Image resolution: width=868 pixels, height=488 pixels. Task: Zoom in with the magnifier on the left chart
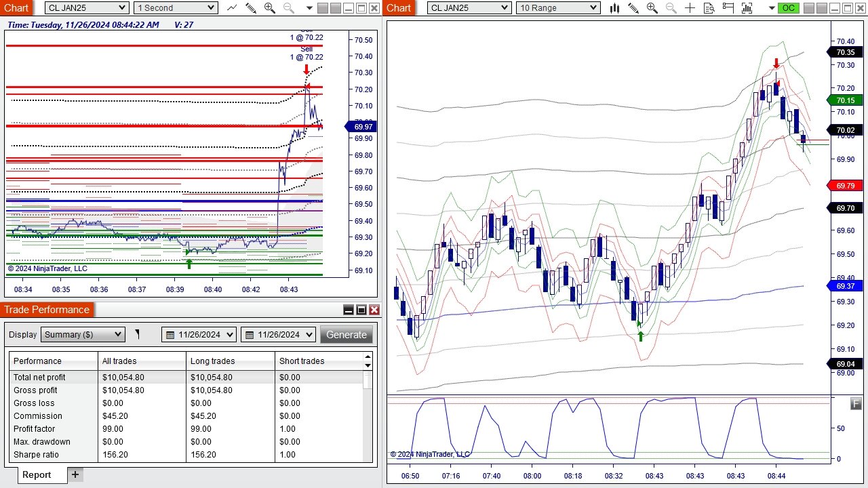(269, 7)
